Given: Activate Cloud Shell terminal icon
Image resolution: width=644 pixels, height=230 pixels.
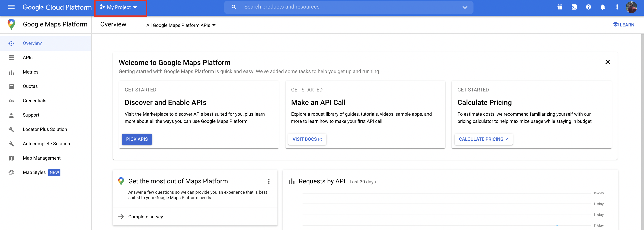Looking at the screenshot, I should [574, 7].
